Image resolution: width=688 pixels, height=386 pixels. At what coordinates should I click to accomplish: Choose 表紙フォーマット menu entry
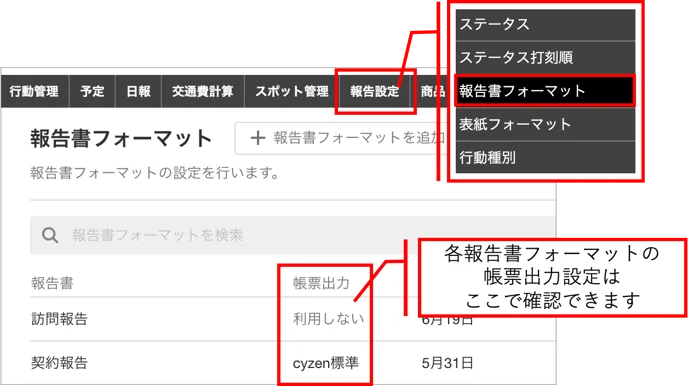pyautogui.click(x=545, y=124)
